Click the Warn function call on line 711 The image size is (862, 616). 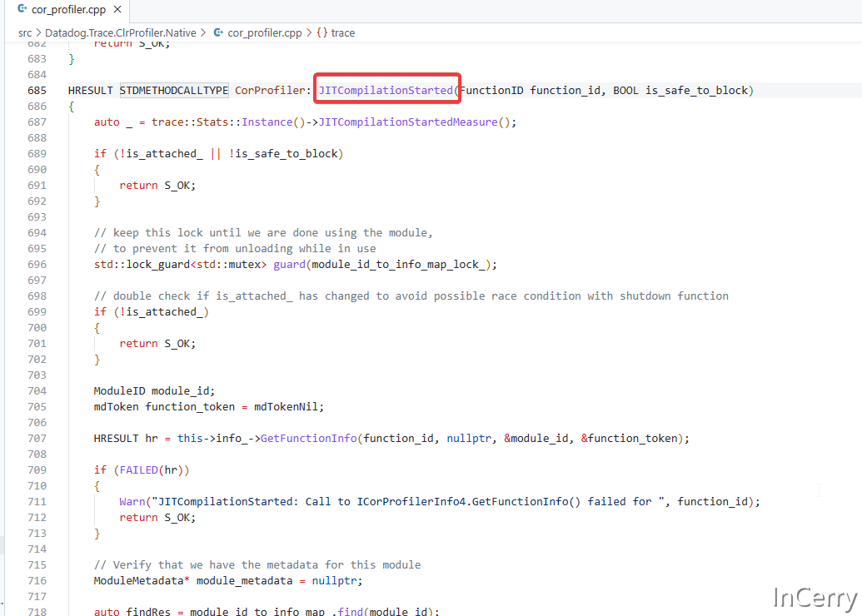pyautogui.click(x=132, y=501)
